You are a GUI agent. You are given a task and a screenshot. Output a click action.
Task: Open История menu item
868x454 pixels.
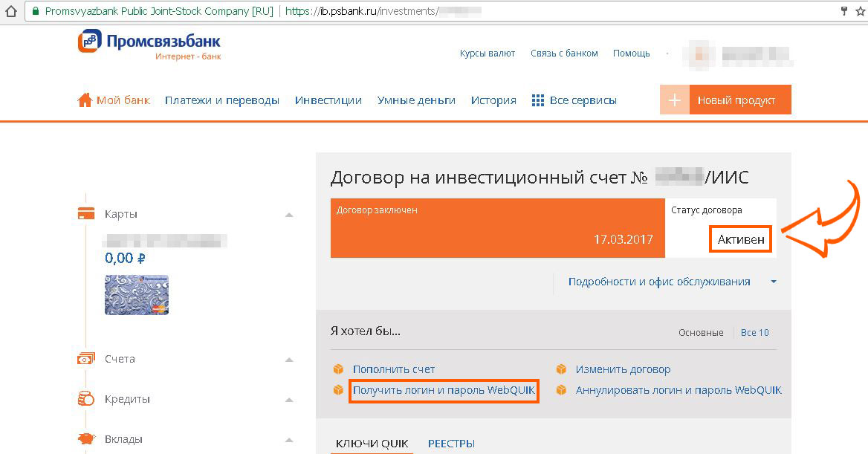pos(493,100)
